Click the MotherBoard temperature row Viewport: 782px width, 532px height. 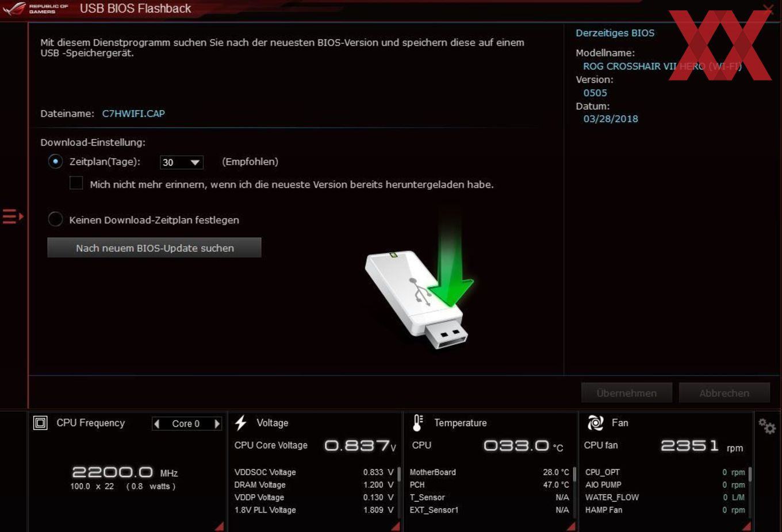click(489, 472)
